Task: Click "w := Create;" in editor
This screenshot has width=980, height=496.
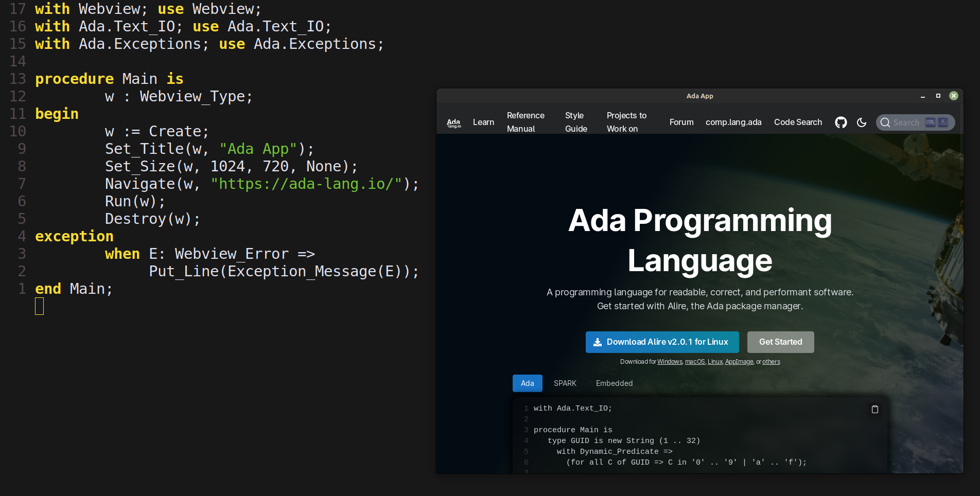Action: tap(157, 131)
